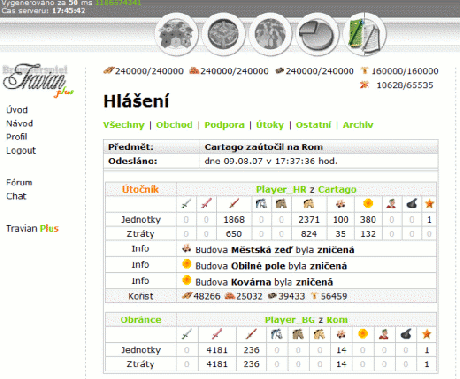Click the clay resource icon at top
The height and width of the screenshot is (379, 460).
[x=194, y=71]
